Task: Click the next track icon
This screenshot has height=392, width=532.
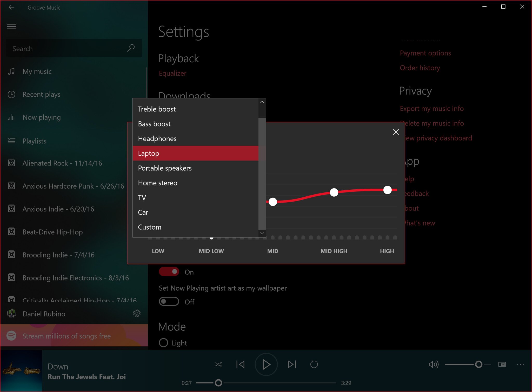Action: point(292,364)
